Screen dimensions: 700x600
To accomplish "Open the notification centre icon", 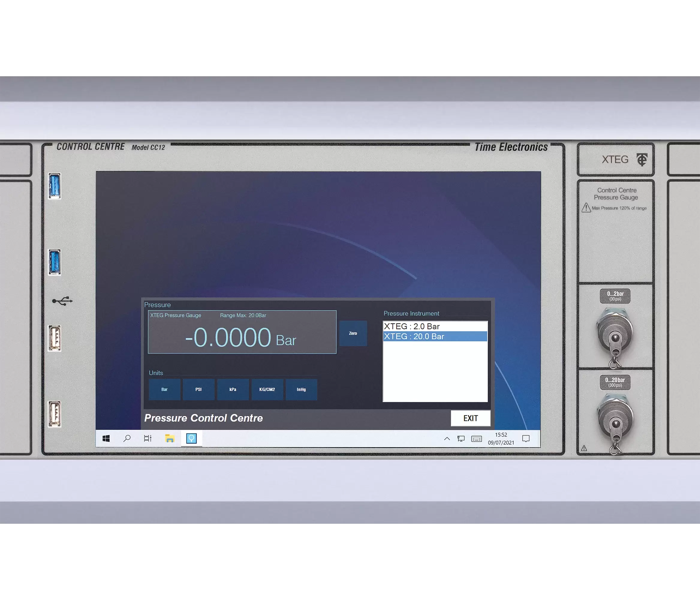I will 526,439.
